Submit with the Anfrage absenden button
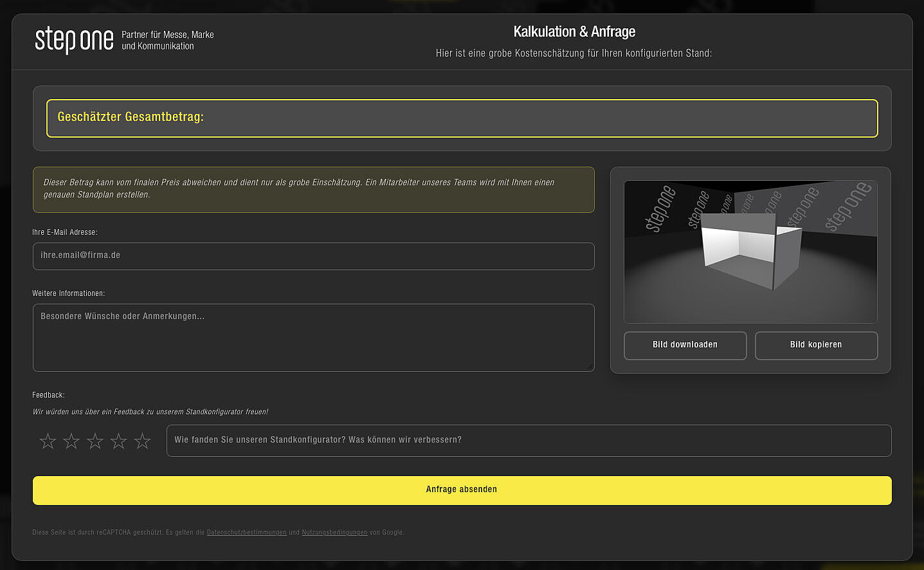The width and height of the screenshot is (924, 570). tap(462, 490)
